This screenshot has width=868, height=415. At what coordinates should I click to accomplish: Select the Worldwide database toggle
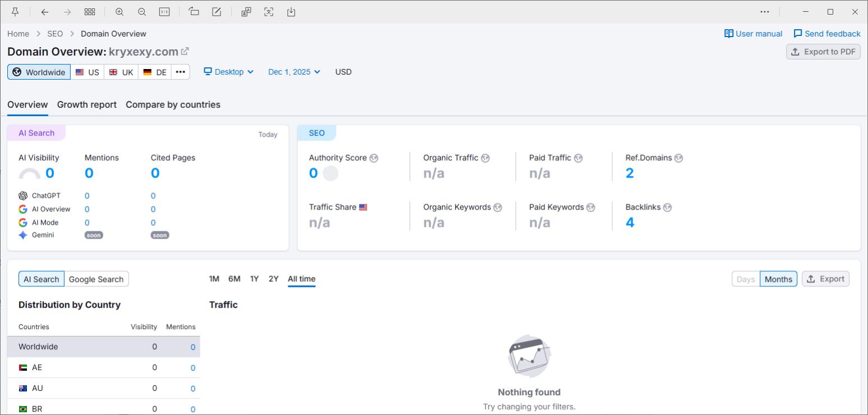pyautogui.click(x=39, y=72)
